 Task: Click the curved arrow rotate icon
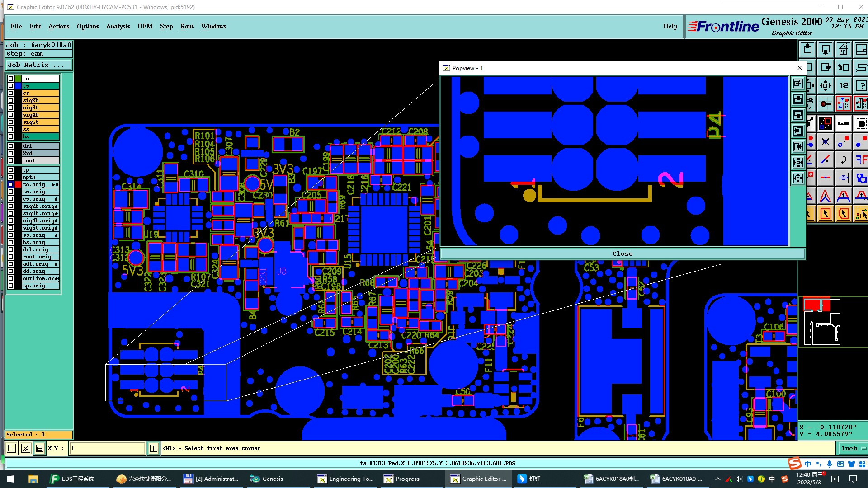(x=843, y=159)
